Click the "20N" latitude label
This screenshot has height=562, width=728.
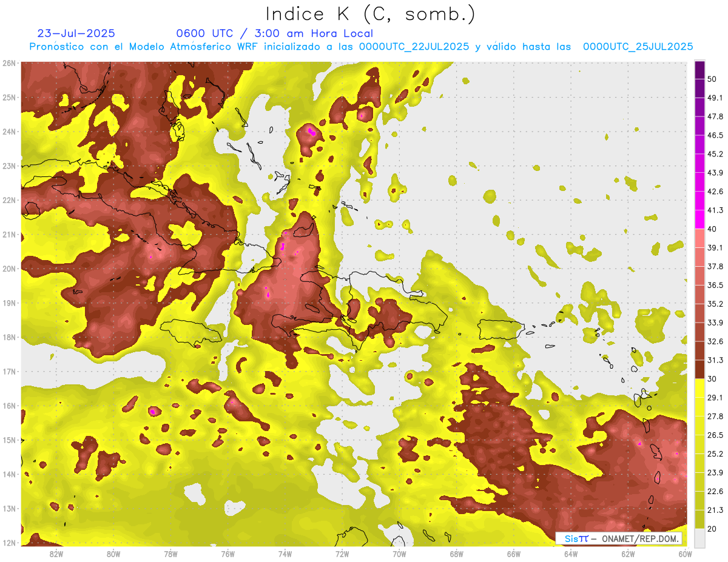click(x=9, y=269)
